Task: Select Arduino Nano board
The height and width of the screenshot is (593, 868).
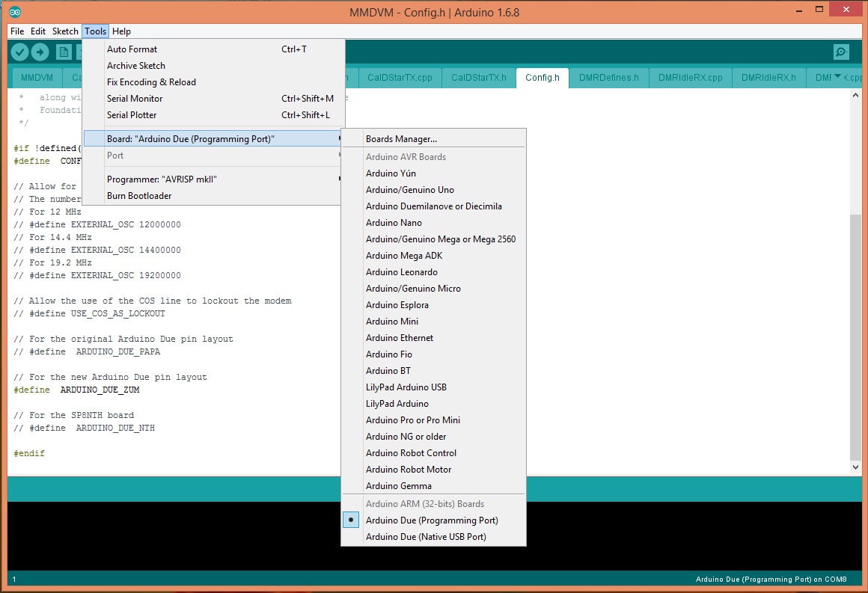Action: (433, 222)
